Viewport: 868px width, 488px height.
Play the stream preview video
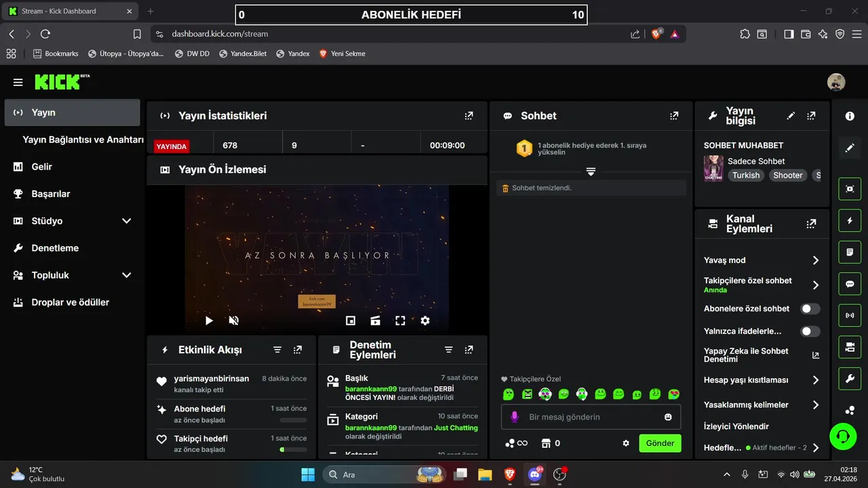209,321
